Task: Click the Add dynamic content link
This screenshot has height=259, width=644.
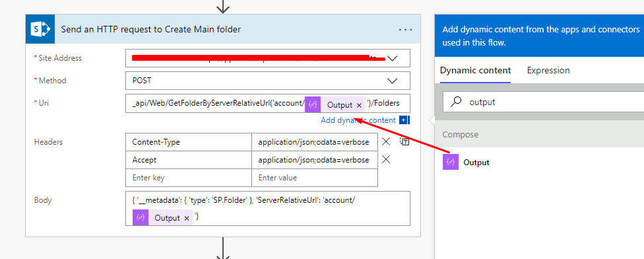Action: [x=358, y=120]
